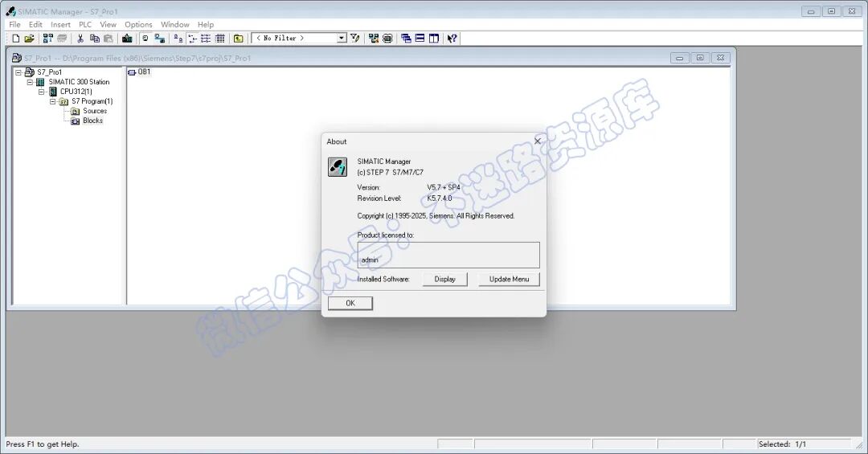Click 'Press F1 to get Help.' text
The width and height of the screenshot is (868, 454).
click(43, 444)
